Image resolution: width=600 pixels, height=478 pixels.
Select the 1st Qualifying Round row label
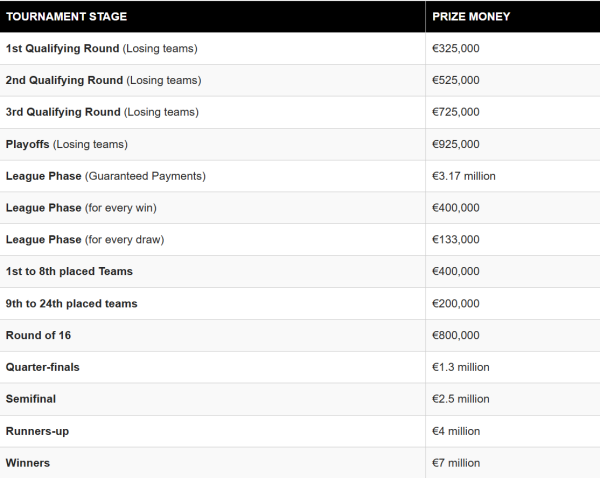[101, 49]
